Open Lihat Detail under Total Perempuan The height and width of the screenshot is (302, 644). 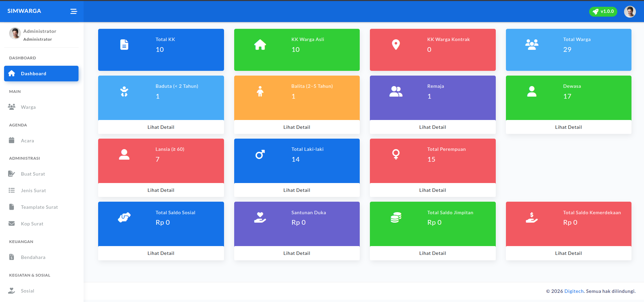tap(433, 190)
